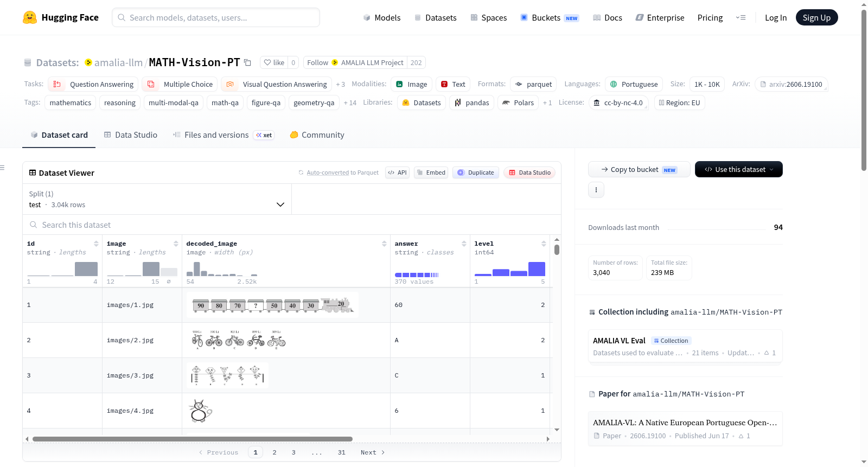The image size is (868, 467).
Task: Open Buckets in the navbar
Action: point(550,17)
